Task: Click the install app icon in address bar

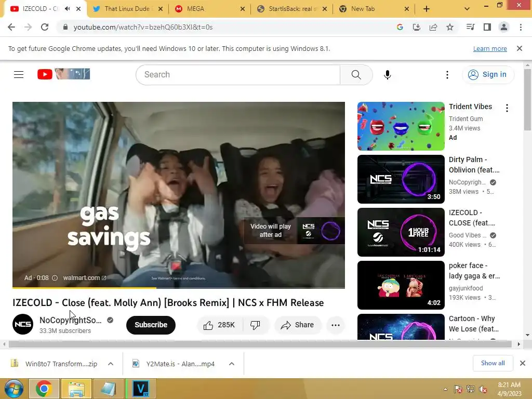Action: coord(417,27)
